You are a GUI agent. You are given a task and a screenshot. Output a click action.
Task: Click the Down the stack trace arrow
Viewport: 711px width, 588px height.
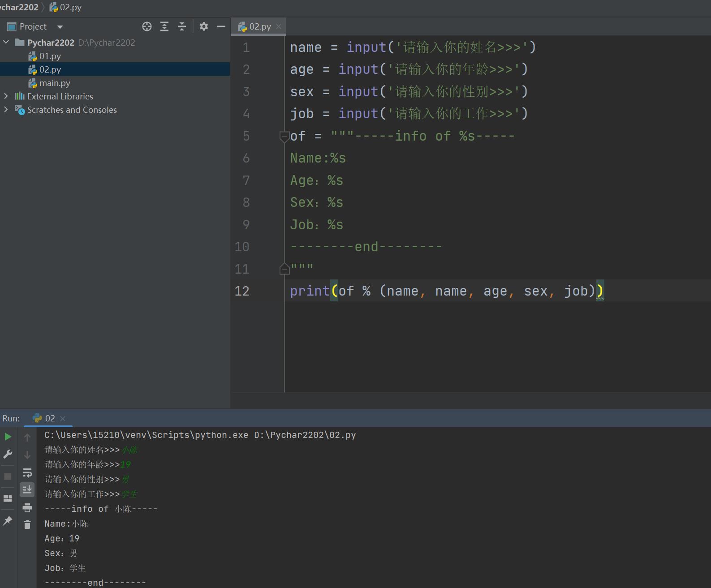[x=27, y=455]
